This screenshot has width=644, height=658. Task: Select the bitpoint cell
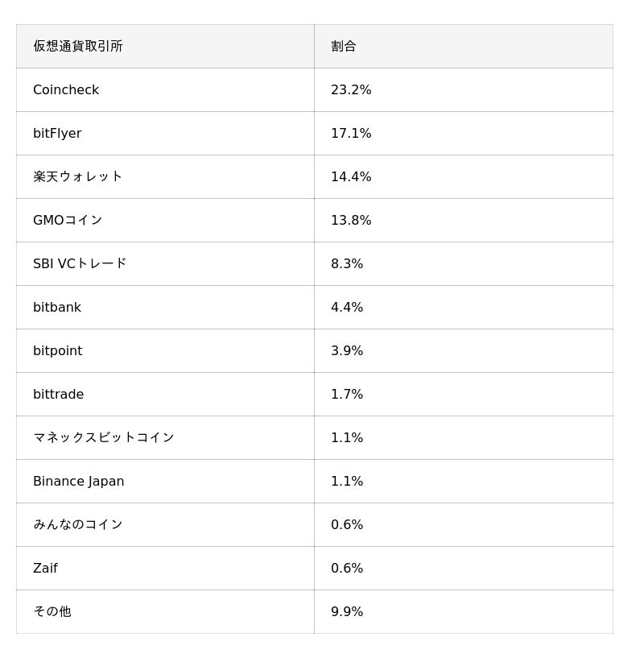point(58,351)
